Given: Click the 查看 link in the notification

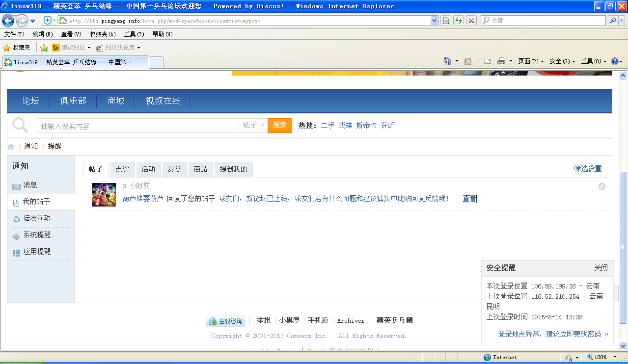Looking at the screenshot, I should click(x=469, y=198).
